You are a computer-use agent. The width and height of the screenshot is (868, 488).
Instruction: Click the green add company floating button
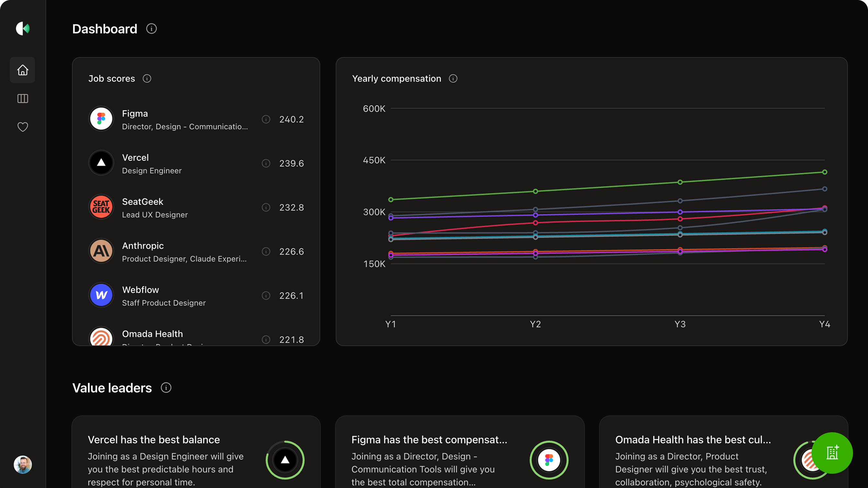[832, 453]
